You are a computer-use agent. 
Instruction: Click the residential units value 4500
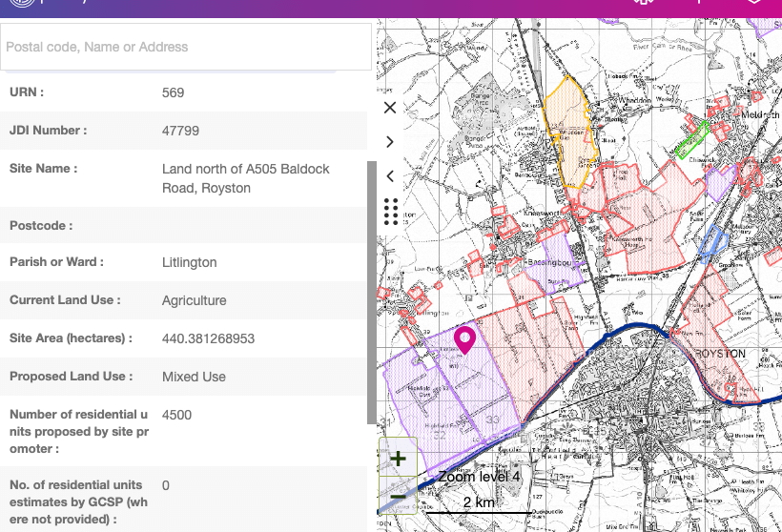coord(177,415)
